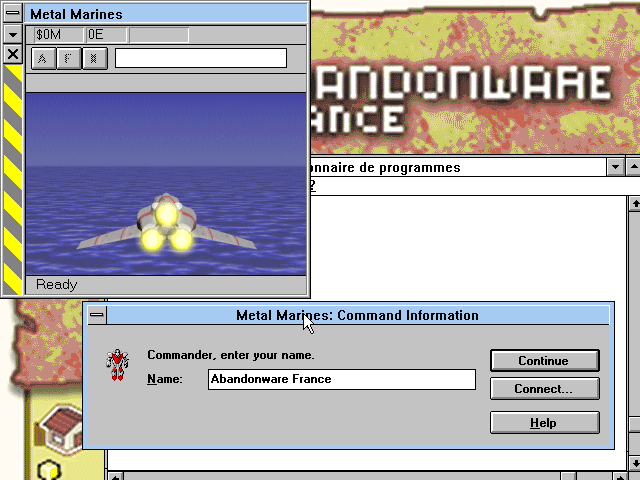The height and width of the screenshot is (480, 640).
Task: Click Program Manager vertical scrollbar down arrow
Action: coord(634,464)
